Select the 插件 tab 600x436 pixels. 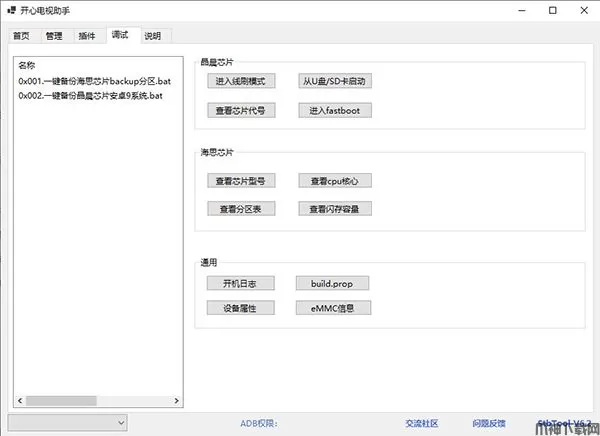point(86,36)
